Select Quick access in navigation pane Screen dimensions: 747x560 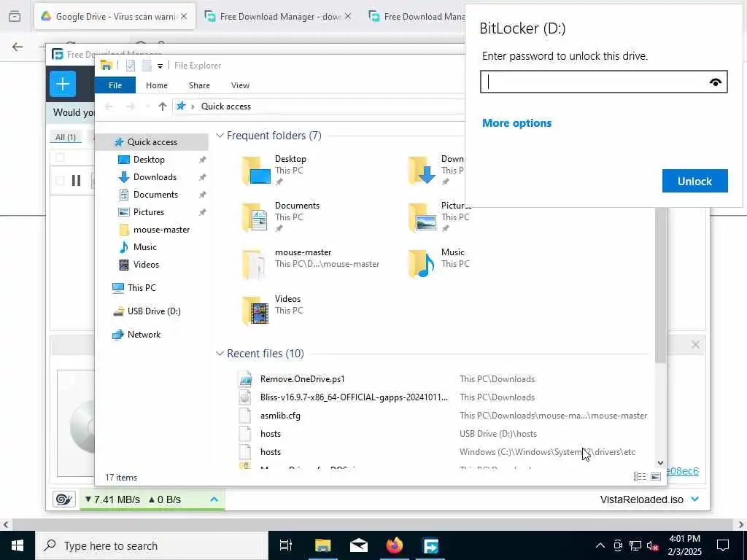tap(152, 142)
